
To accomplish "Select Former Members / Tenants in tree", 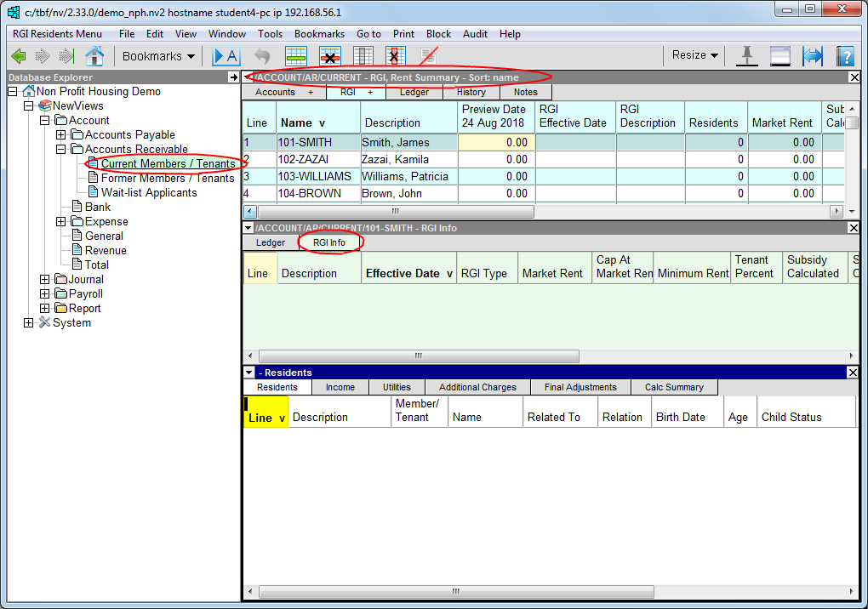I will click(x=168, y=178).
